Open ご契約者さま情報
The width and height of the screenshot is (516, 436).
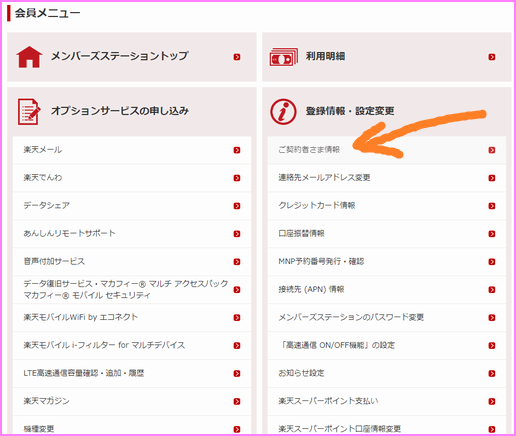[387, 150]
